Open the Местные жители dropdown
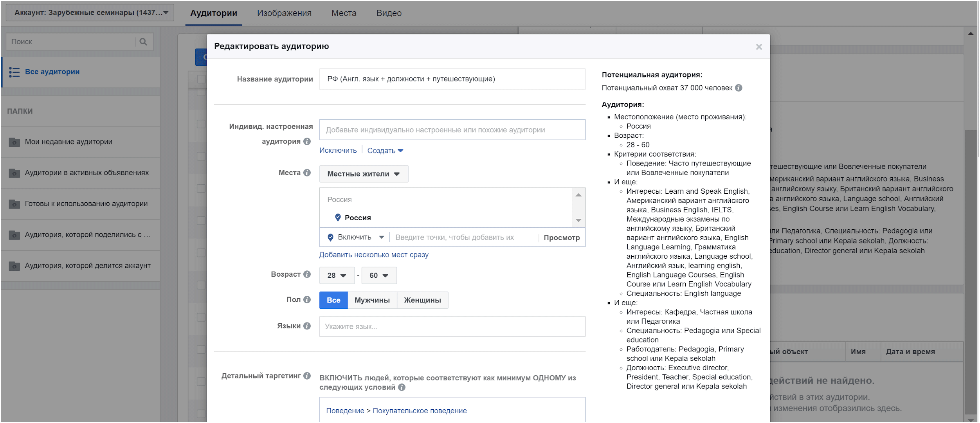The image size is (980, 423). pyautogui.click(x=364, y=174)
